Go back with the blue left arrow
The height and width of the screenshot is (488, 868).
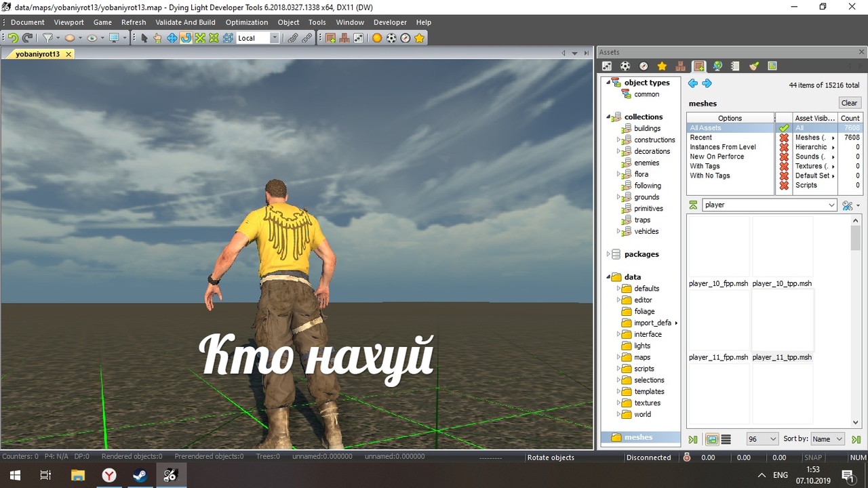tap(692, 83)
